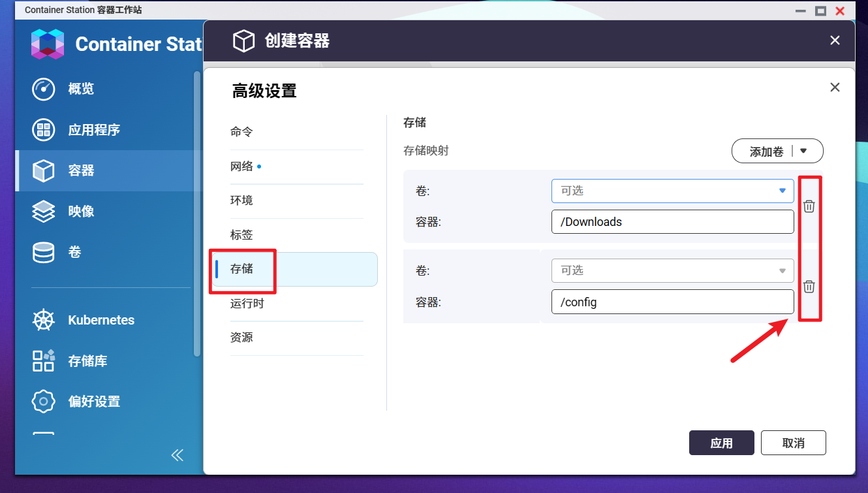Open 映像 in the sidebar menu
868x493 pixels.
tap(104, 211)
